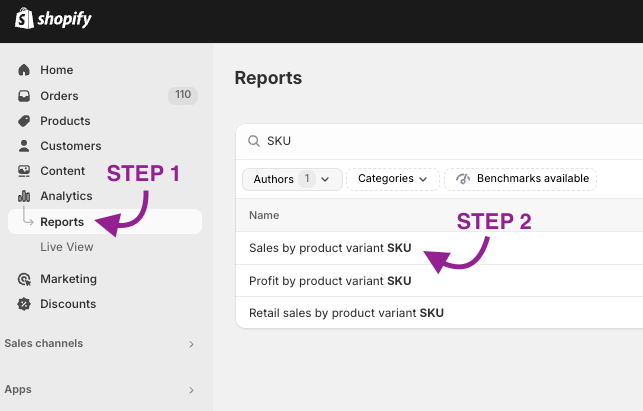Go to Home in the sidebar
Screen dimensions: 643x411
[x=57, y=70]
